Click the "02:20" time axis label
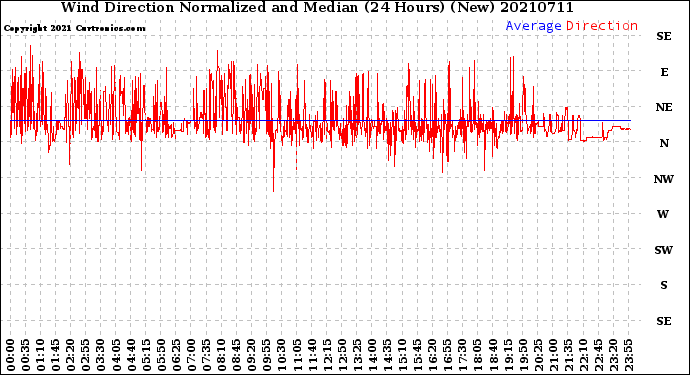The width and height of the screenshot is (690, 375). pyautogui.click(x=71, y=355)
